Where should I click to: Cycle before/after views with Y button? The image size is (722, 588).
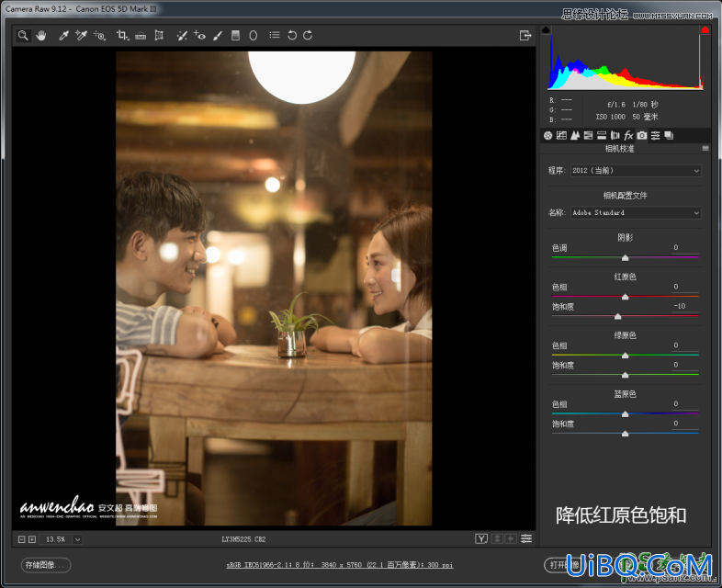[x=481, y=538]
